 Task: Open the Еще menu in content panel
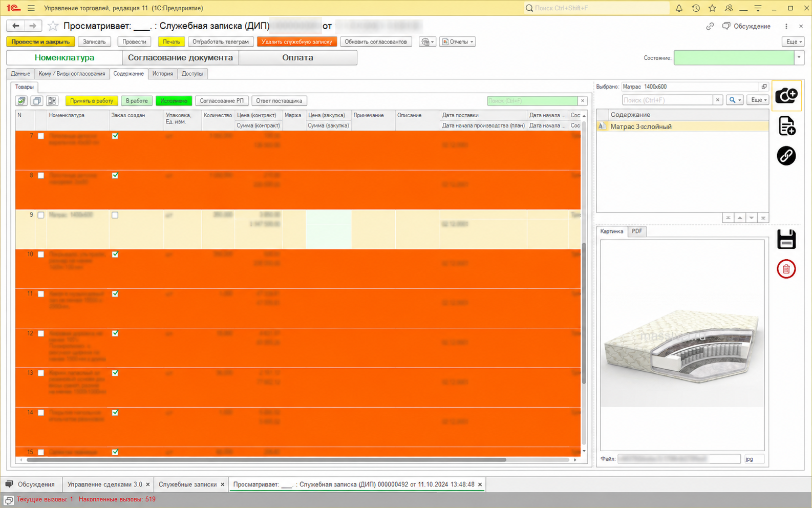click(x=758, y=100)
